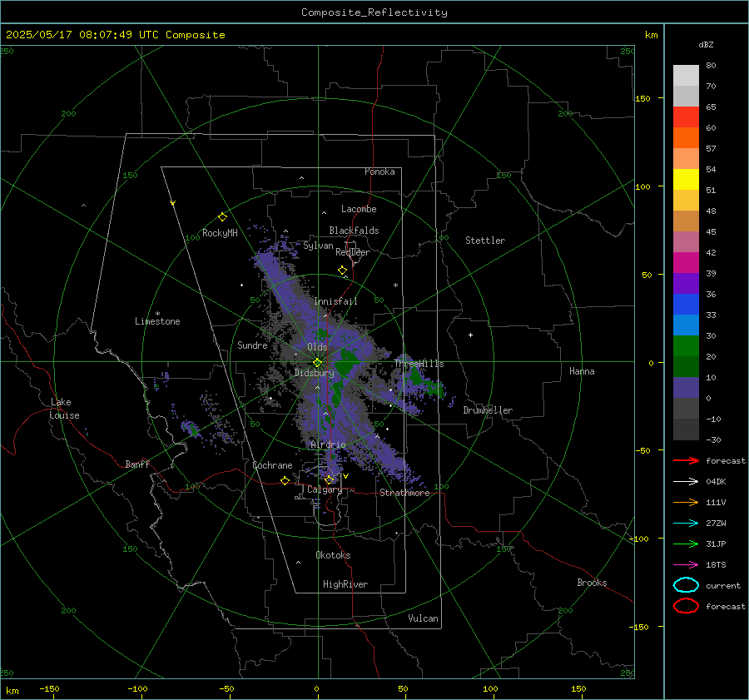Click the ThreeHills label
The image size is (749, 700).
(419, 364)
